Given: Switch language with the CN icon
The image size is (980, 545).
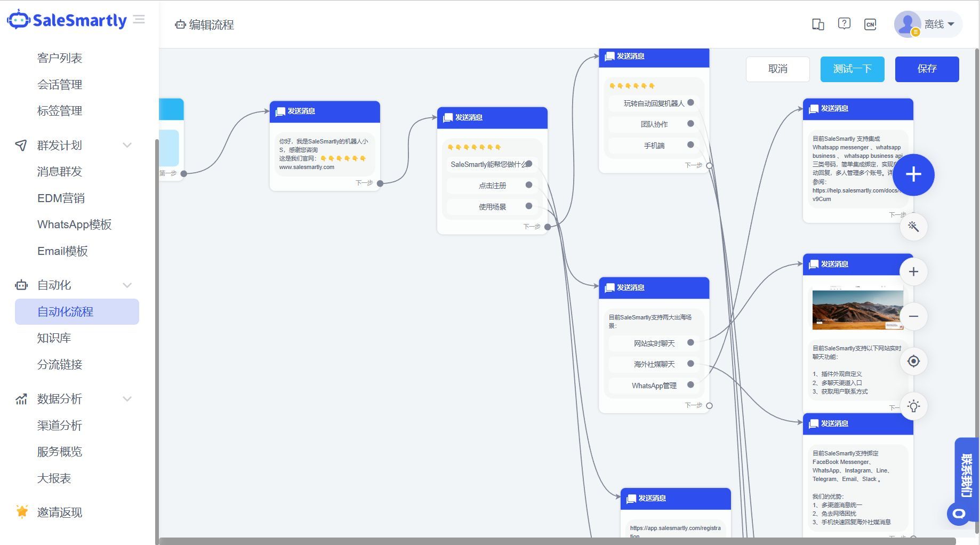Looking at the screenshot, I should click(870, 24).
